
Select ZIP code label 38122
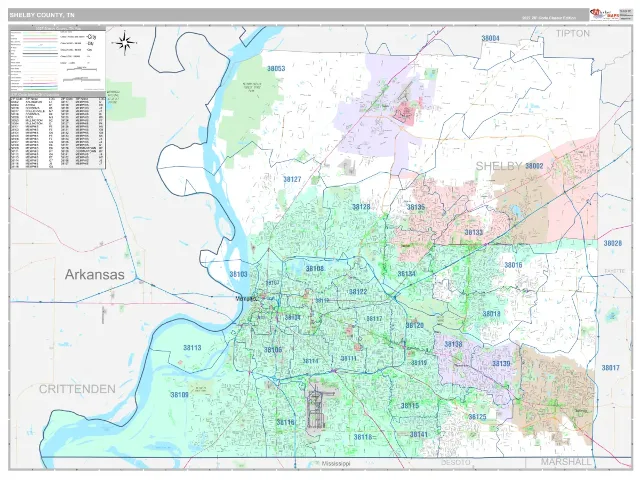pyautogui.click(x=358, y=292)
